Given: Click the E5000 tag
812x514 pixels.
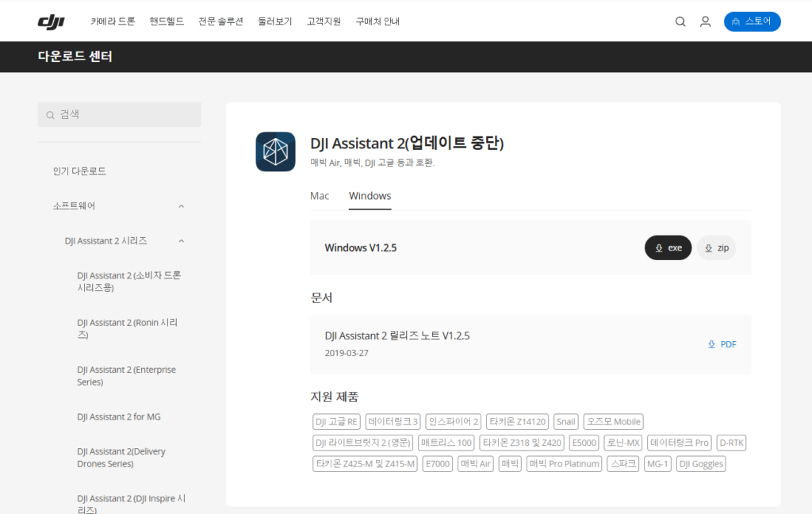Looking at the screenshot, I should [x=584, y=443].
